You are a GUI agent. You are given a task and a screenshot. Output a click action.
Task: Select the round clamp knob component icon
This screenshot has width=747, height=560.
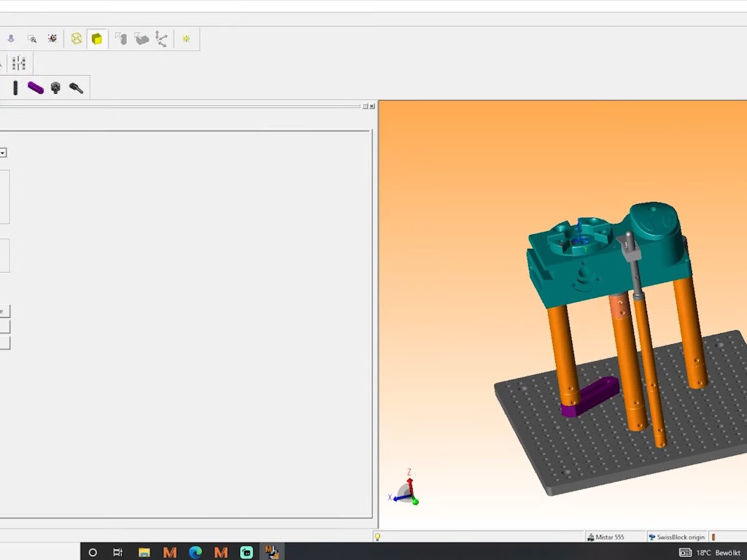[x=55, y=87]
